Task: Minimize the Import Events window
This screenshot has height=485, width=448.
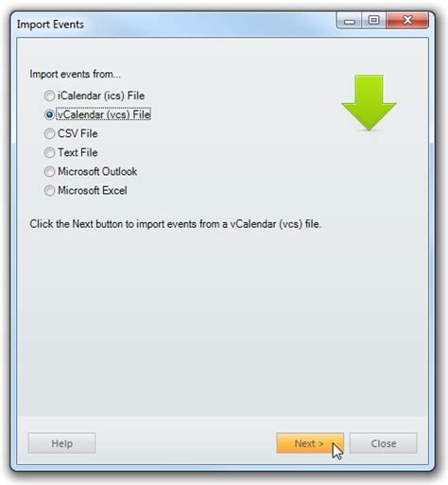Action: point(349,21)
